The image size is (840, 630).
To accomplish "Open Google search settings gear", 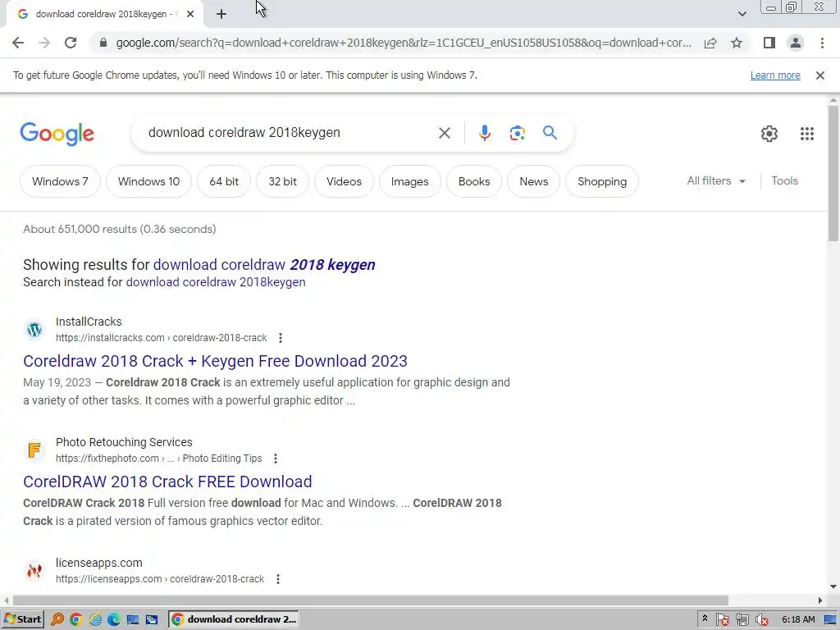I will pos(769,134).
